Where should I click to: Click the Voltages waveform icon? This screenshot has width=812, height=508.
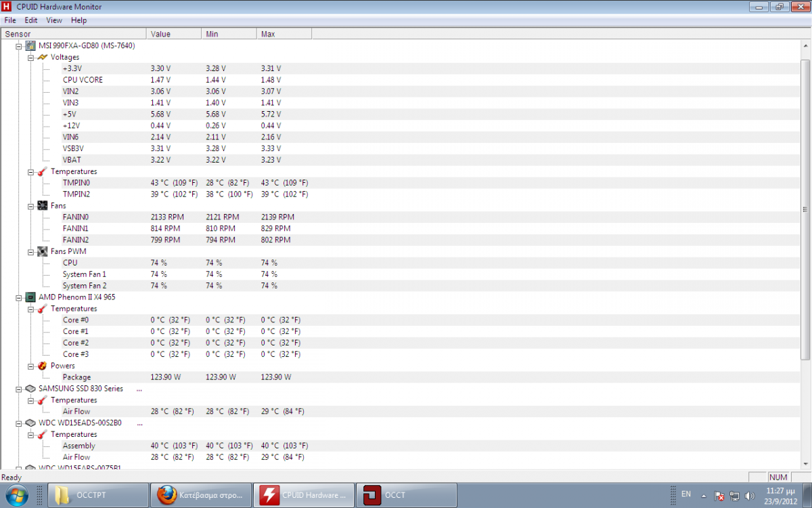click(43, 58)
